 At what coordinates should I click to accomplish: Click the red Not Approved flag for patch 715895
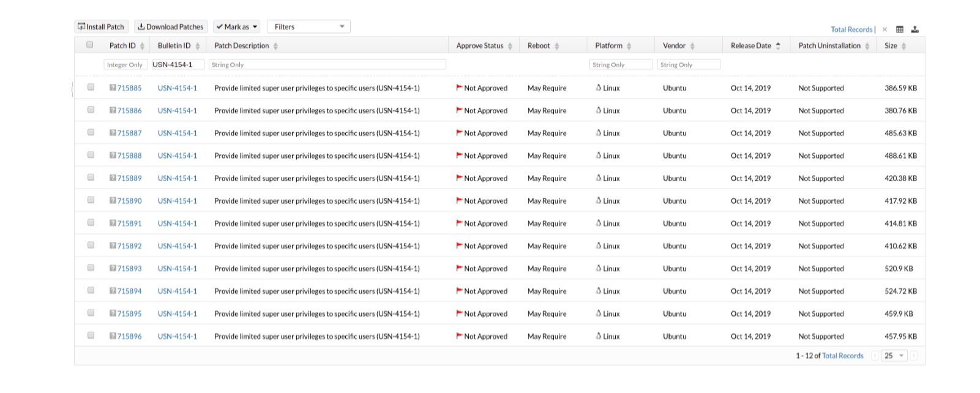459,313
